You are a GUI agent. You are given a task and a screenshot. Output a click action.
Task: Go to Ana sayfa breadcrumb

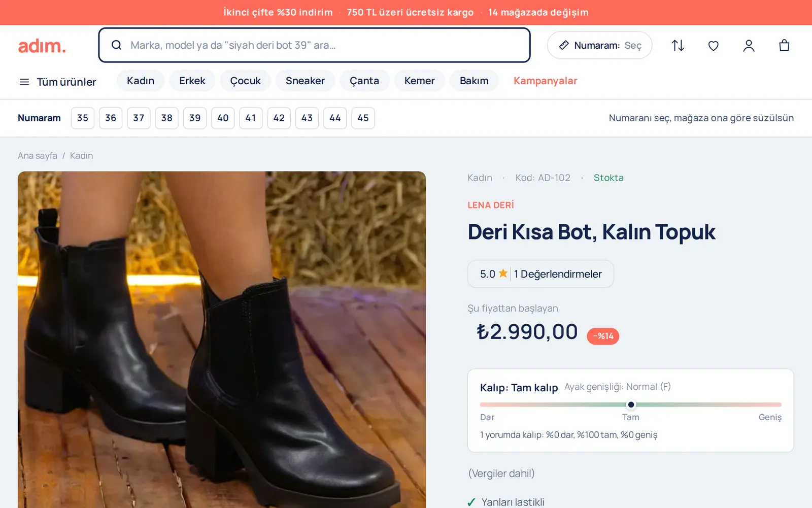[38, 156]
